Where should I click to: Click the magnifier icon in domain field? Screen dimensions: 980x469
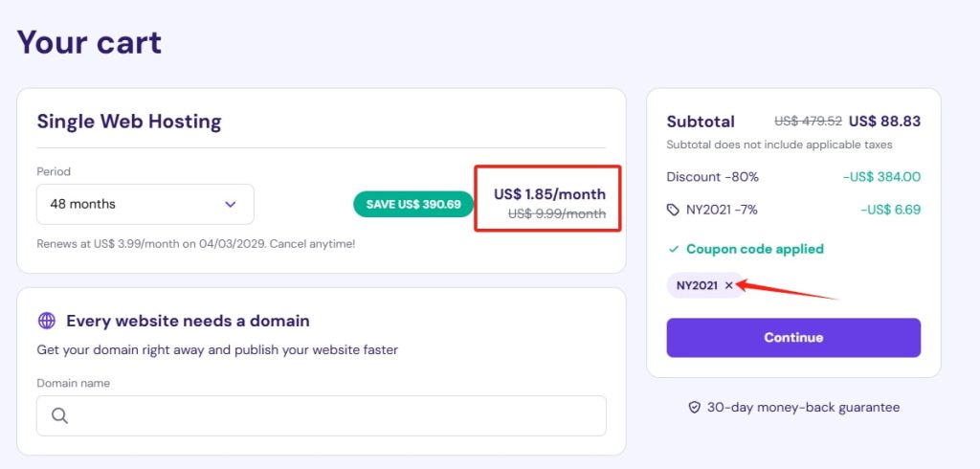click(60, 415)
